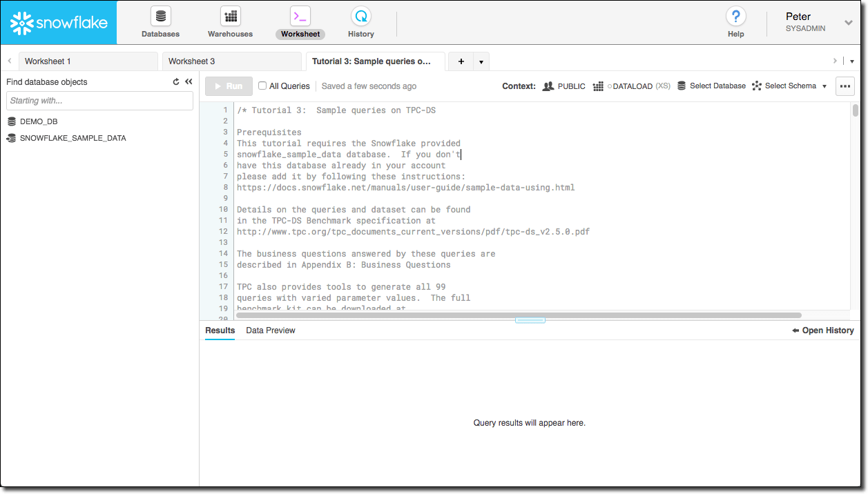Refresh the database objects list

pyautogui.click(x=176, y=81)
